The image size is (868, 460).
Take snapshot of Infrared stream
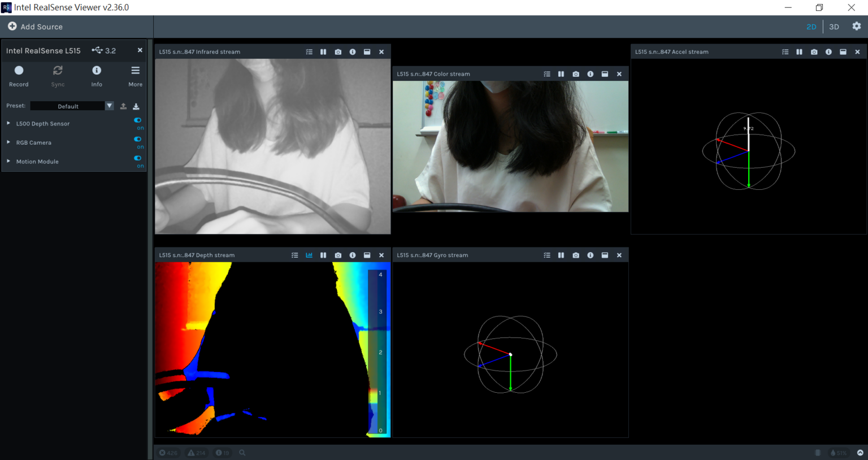coord(338,52)
